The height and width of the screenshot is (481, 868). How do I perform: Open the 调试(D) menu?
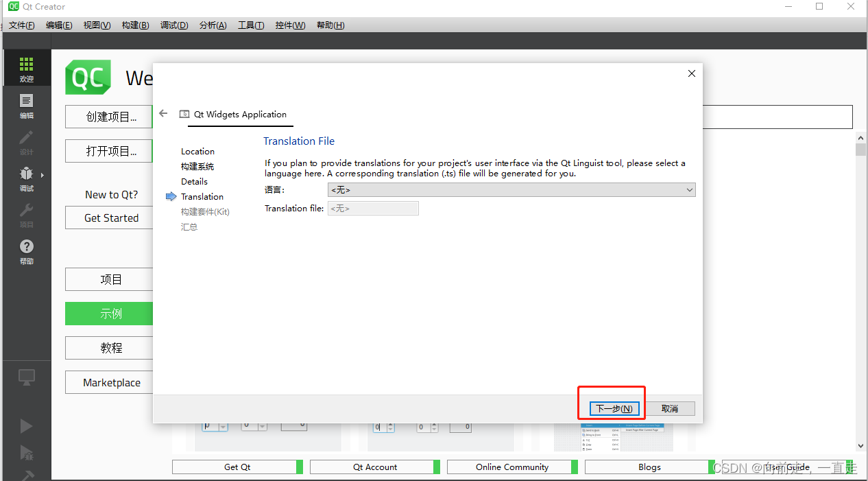tap(174, 25)
